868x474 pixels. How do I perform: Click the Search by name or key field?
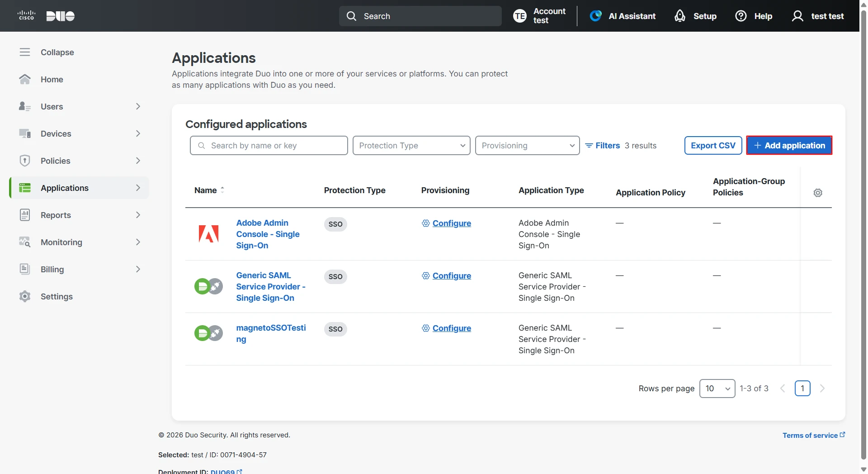[269, 146]
